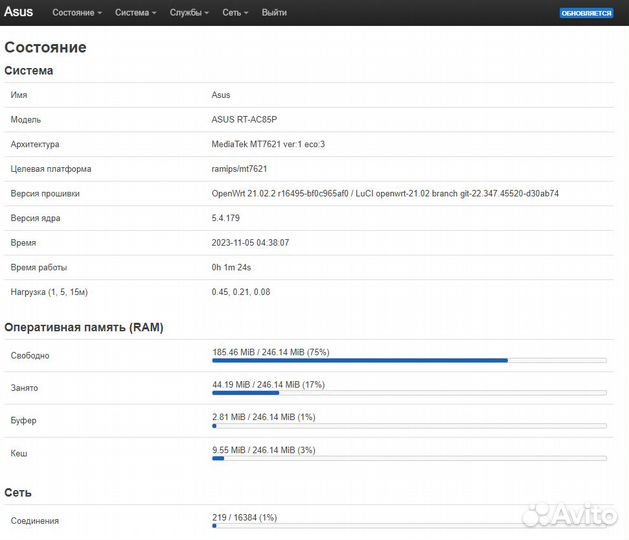
Task: Click the Сеть section heading
Action: (x=18, y=493)
